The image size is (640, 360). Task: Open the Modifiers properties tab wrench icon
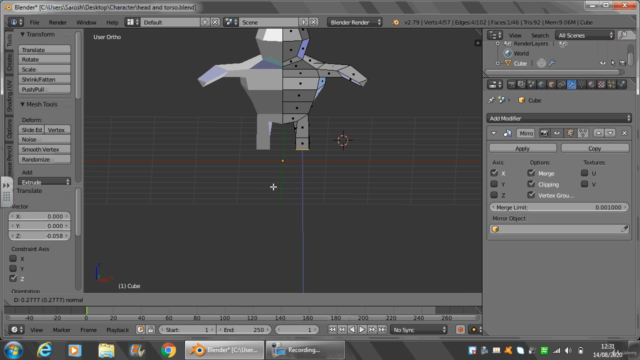571,84
